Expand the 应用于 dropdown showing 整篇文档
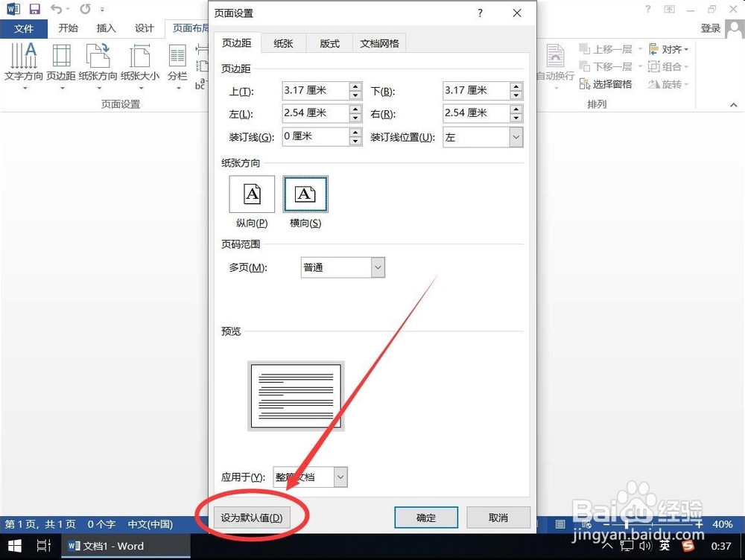The width and height of the screenshot is (745, 560). click(340, 477)
